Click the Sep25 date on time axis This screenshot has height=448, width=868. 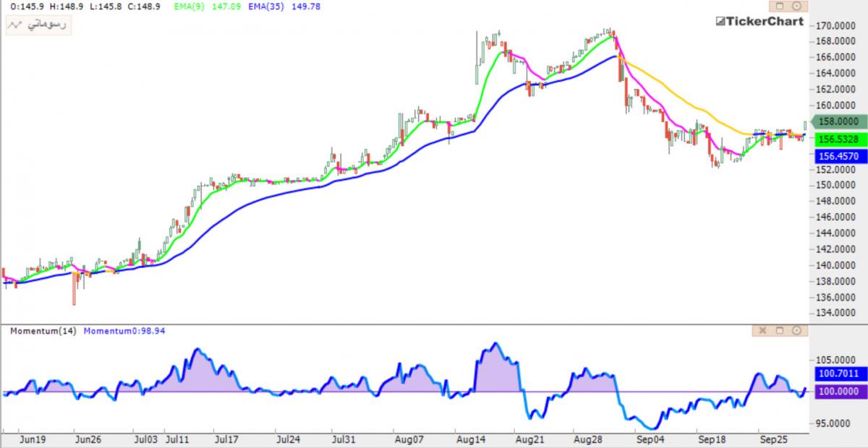[x=773, y=439]
